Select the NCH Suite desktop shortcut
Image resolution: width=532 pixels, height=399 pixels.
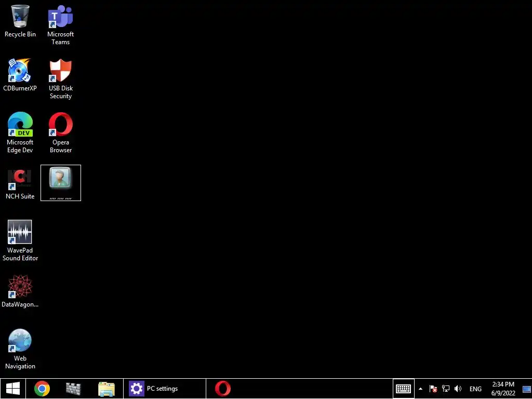click(20, 183)
